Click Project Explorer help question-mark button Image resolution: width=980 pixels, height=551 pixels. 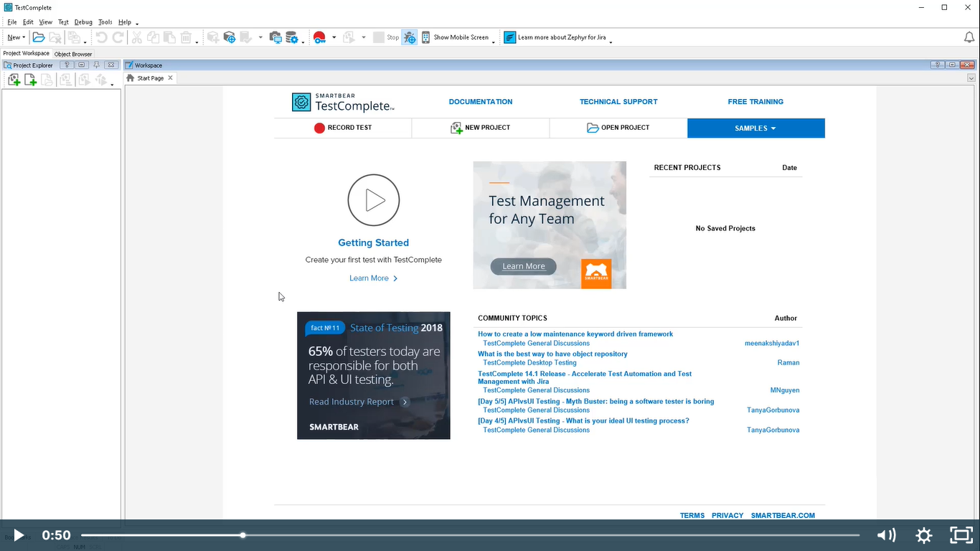coord(67,65)
